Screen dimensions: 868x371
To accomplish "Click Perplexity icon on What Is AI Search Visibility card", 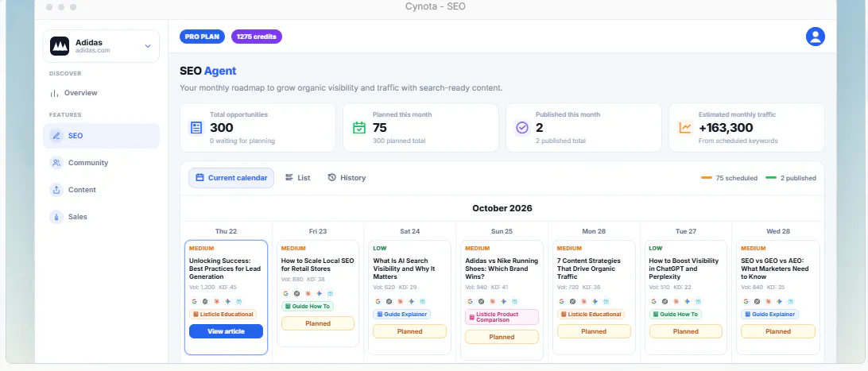I will 422,301.
